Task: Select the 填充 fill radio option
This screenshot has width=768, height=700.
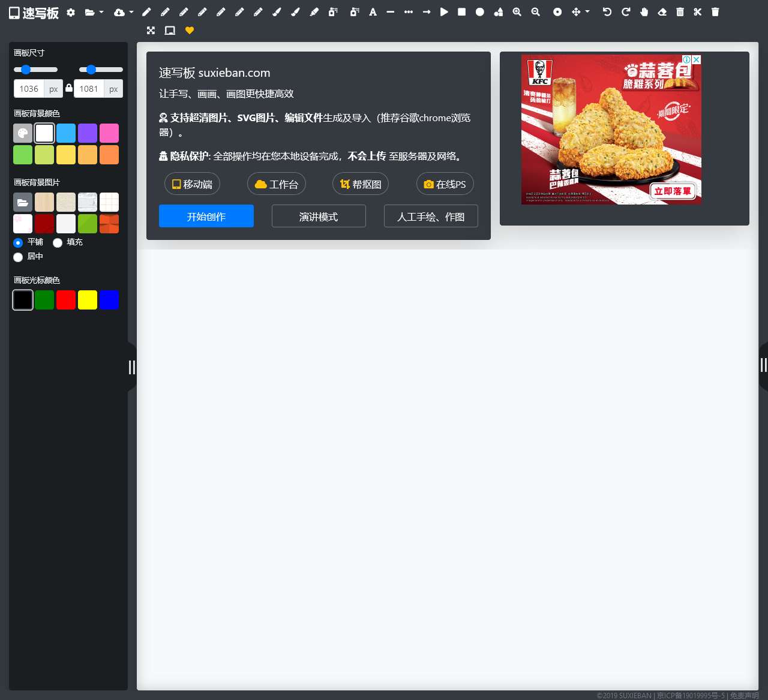Action: [x=58, y=243]
